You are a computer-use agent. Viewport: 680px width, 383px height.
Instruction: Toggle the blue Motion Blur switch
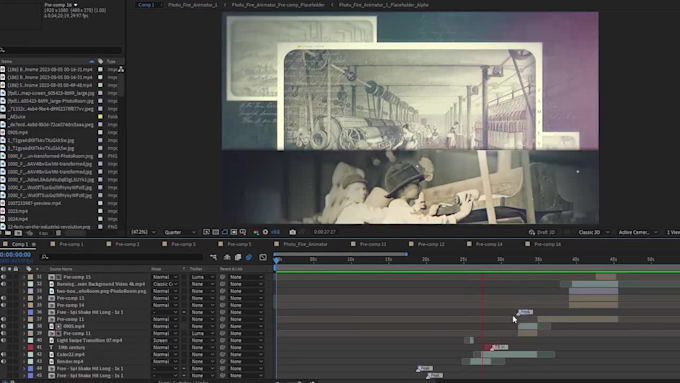[x=249, y=257]
